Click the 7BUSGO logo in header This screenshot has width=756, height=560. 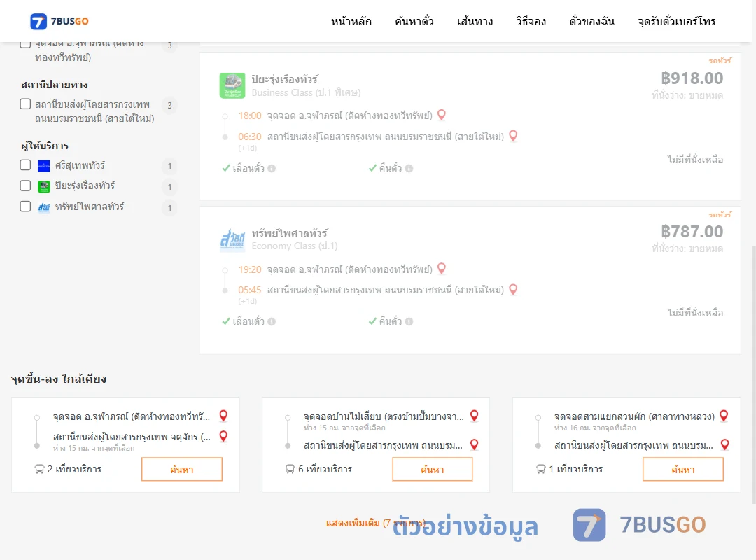(x=59, y=21)
